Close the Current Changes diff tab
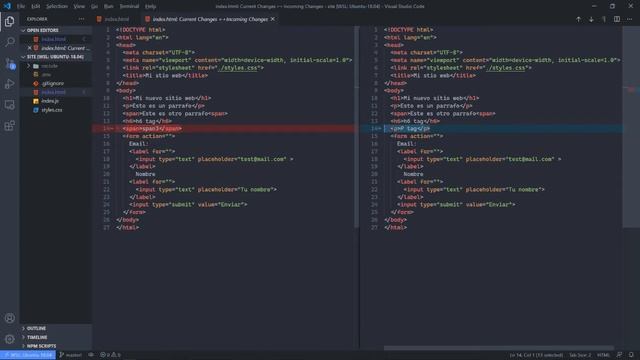Screen dimensions: 640x360 (x=273, y=19)
